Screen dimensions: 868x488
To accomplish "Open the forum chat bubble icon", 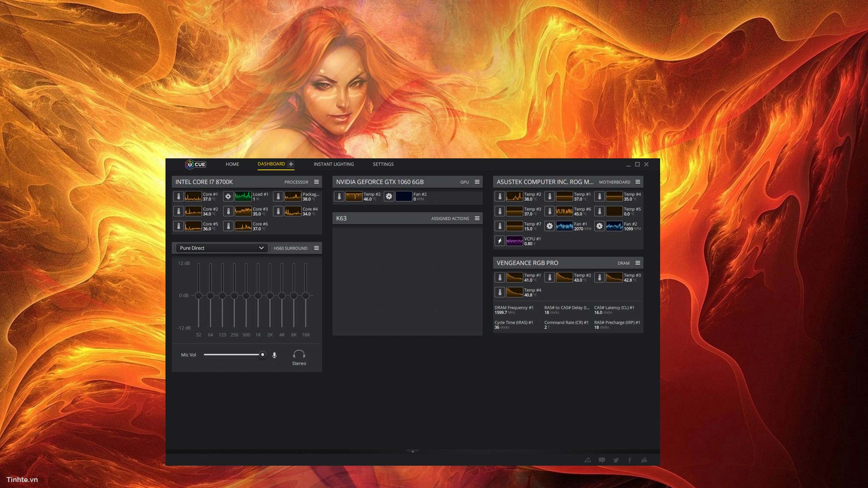I will click(602, 460).
